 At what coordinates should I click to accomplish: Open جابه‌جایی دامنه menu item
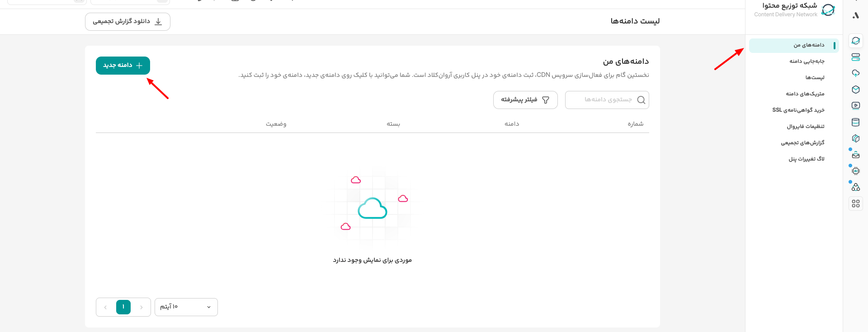click(807, 62)
